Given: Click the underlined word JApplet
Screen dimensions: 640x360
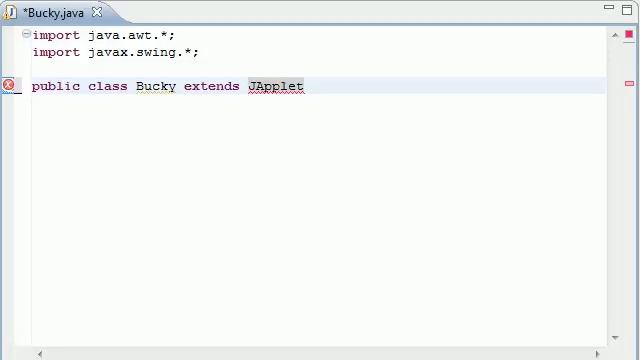Looking at the screenshot, I should 276,87.
